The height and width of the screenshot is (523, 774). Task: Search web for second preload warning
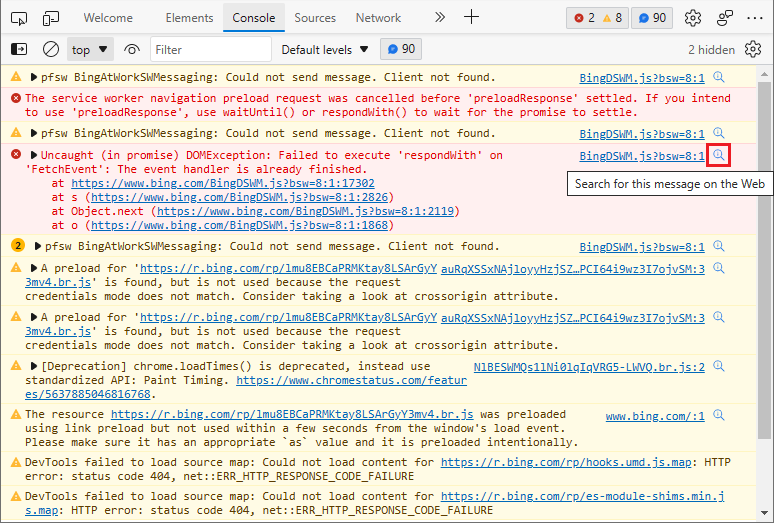(x=719, y=317)
